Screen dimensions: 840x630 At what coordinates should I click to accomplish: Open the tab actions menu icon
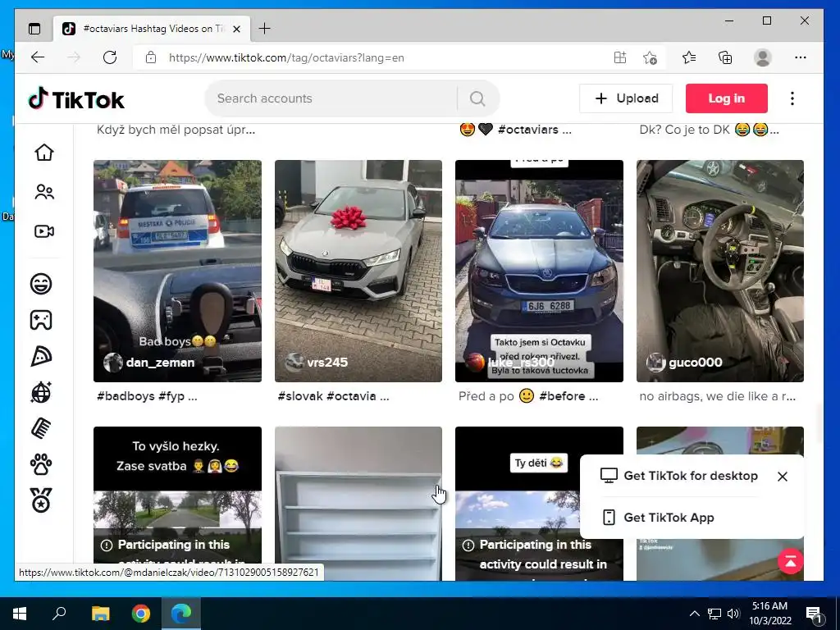[x=34, y=29]
